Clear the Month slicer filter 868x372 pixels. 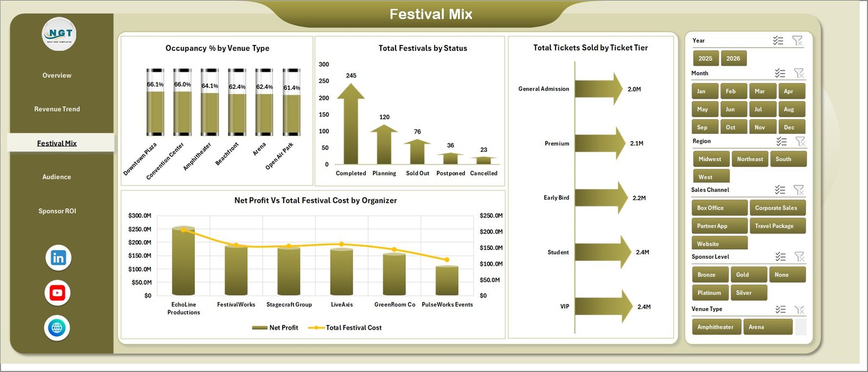(x=799, y=73)
